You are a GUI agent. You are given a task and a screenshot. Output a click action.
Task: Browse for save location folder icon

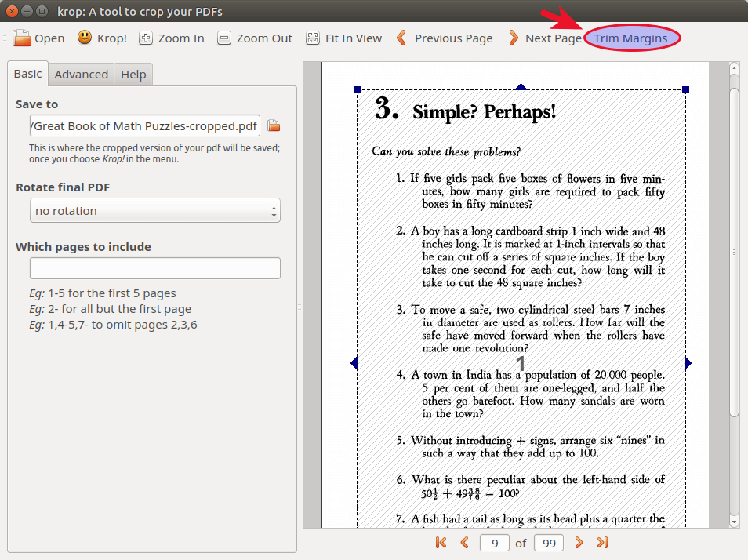[x=274, y=125]
